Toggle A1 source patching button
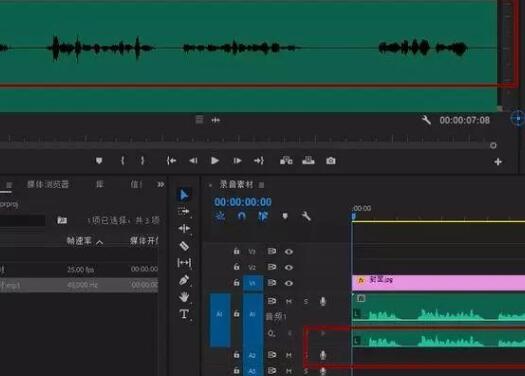Screen dimensions: 525x376 click(220, 320)
